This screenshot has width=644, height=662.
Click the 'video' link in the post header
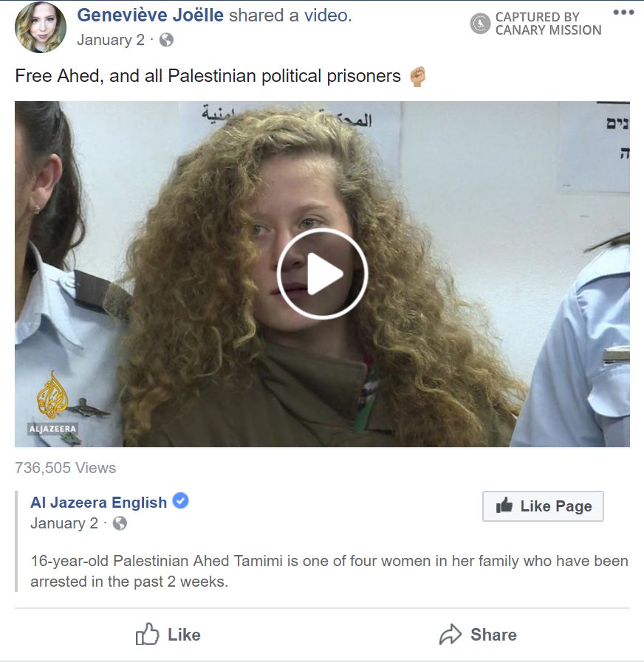point(326,15)
